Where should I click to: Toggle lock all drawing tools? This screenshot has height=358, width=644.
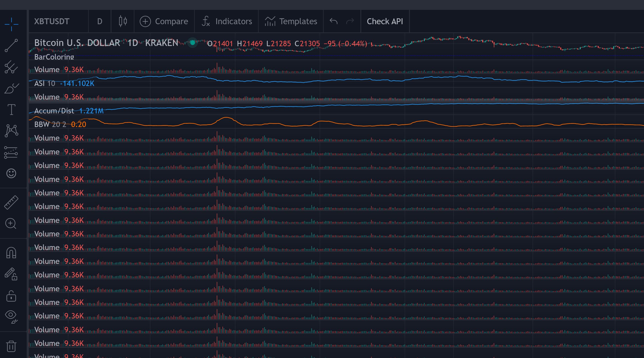click(x=11, y=296)
